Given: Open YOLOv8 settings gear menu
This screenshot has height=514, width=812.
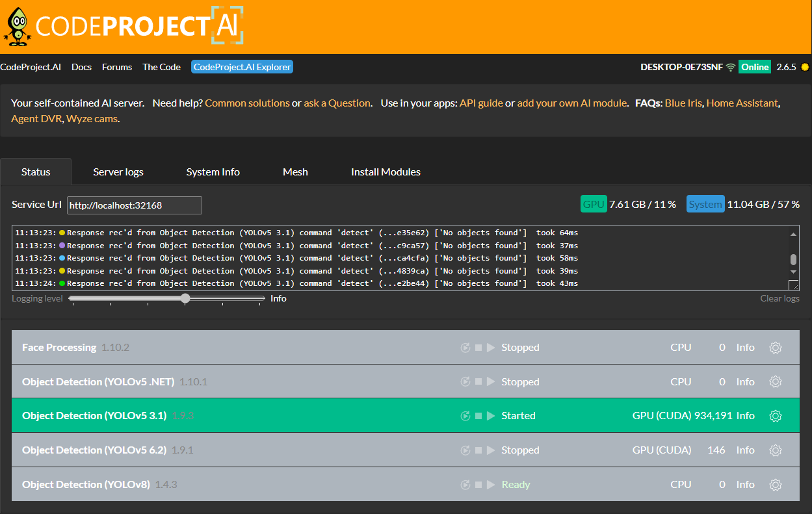Looking at the screenshot, I should click(x=775, y=485).
